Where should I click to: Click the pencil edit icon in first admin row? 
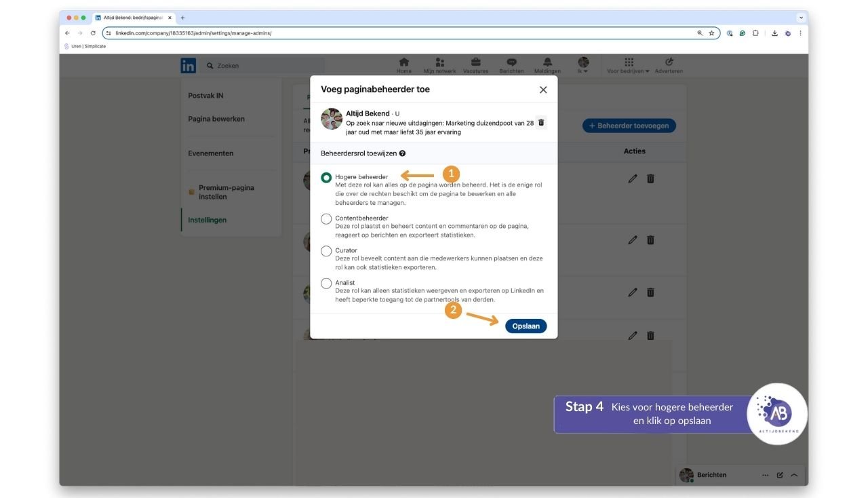[633, 178]
